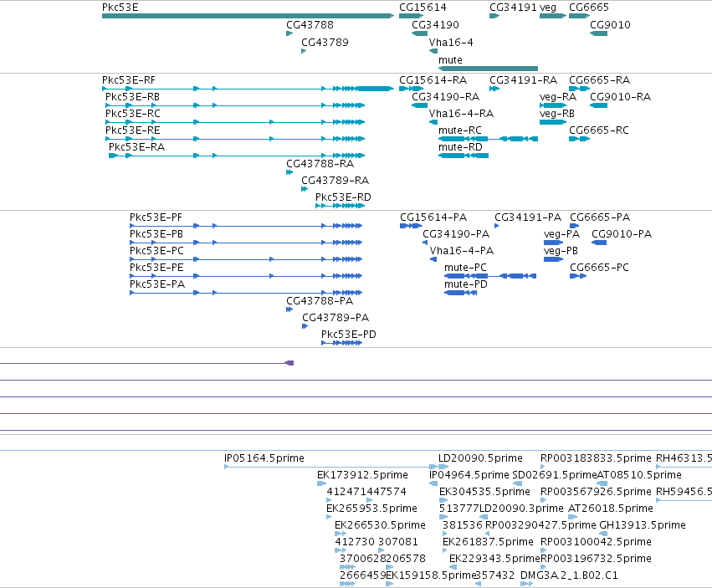
Task: Click transcript CG43788-RA
Action: pos(320,164)
